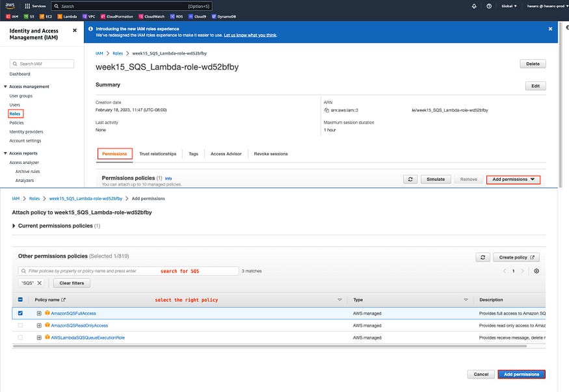The height and width of the screenshot is (392, 569).
Task: Go to next page of policies
Action: (522, 271)
